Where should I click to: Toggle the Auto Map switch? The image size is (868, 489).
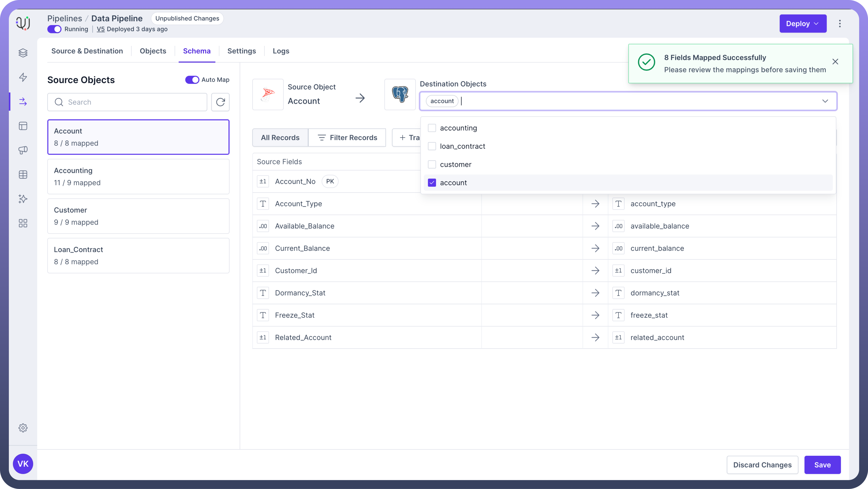click(x=192, y=80)
